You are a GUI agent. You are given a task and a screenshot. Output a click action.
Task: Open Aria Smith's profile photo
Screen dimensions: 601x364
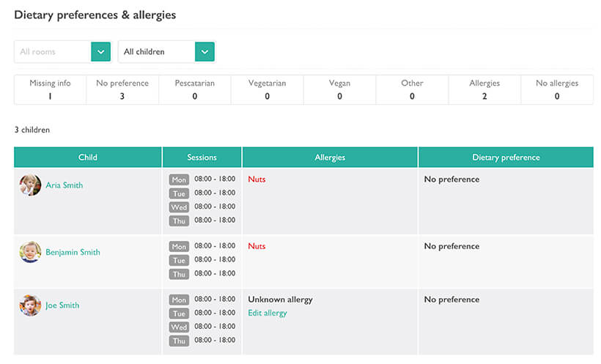[x=30, y=185]
